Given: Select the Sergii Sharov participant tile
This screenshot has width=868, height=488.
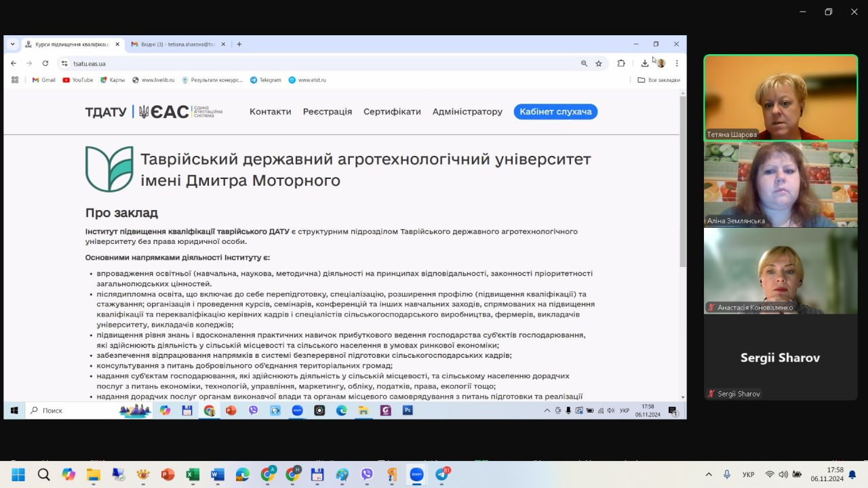Looking at the screenshot, I should (781, 357).
